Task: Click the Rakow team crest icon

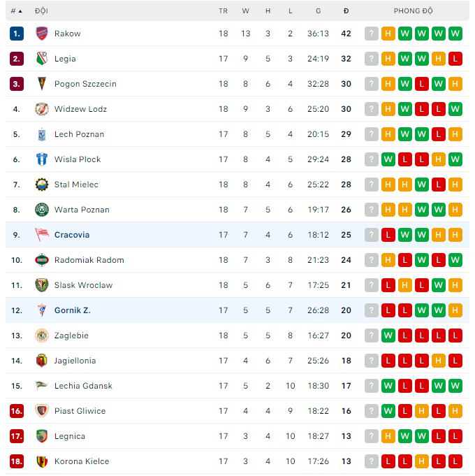Action: click(41, 34)
